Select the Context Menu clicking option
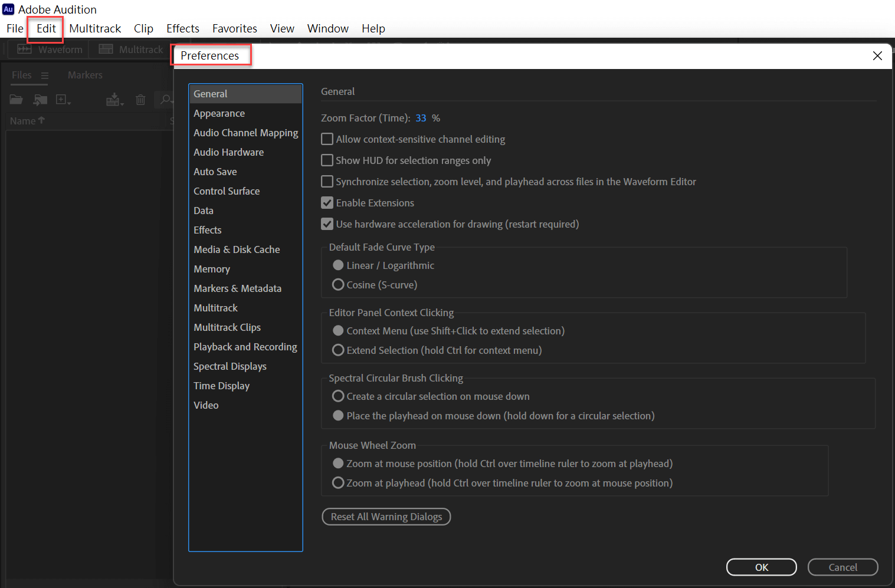Screen dimensions: 895x588 (338, 331)
